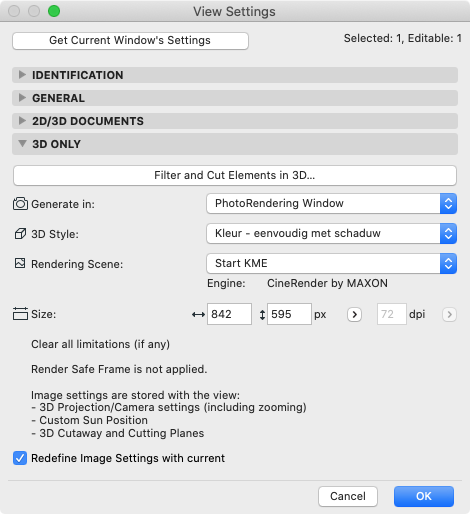The height and width of the screenshot is (514, 470).
Task: Click the camera icon beside Generate in
Action: click(x=20, y=204)
